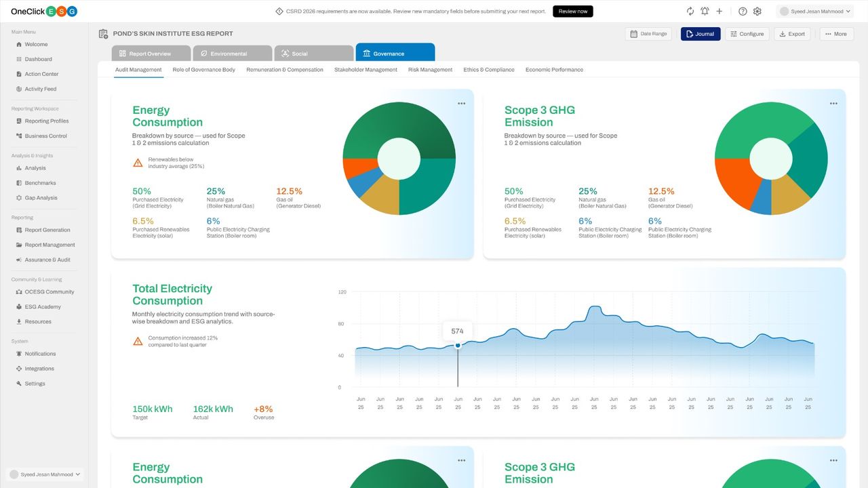868x488 pixels.
Task: Open the help question mark icon
Action: tap(743, 12)
